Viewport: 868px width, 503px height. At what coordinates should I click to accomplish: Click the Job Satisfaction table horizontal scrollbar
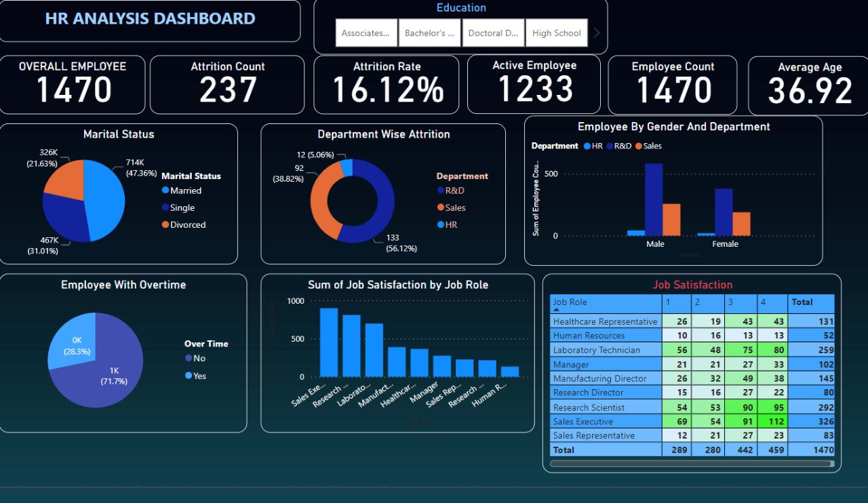click(x=690, y=464)
